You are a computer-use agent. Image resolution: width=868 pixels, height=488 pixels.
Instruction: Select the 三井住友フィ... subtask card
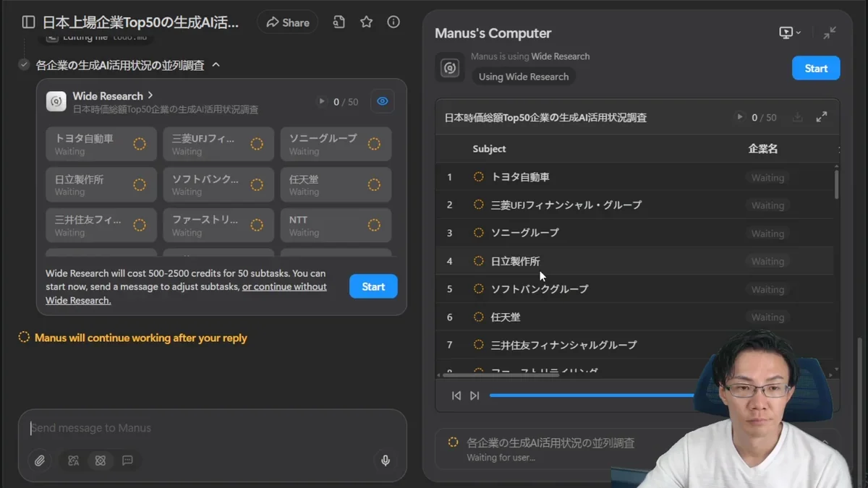tap(101, 226)
